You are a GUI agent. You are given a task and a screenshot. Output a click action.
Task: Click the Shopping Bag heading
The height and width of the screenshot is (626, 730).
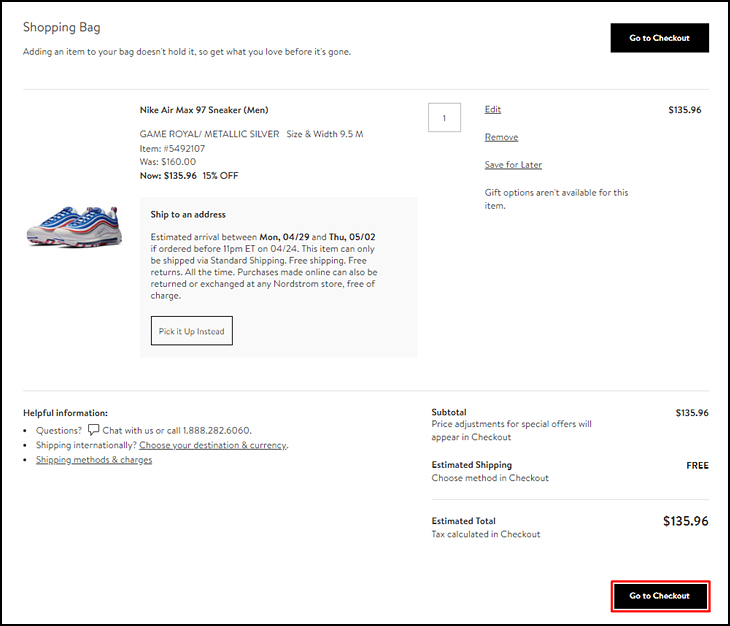pyautogui.click(x=61, y=27)
